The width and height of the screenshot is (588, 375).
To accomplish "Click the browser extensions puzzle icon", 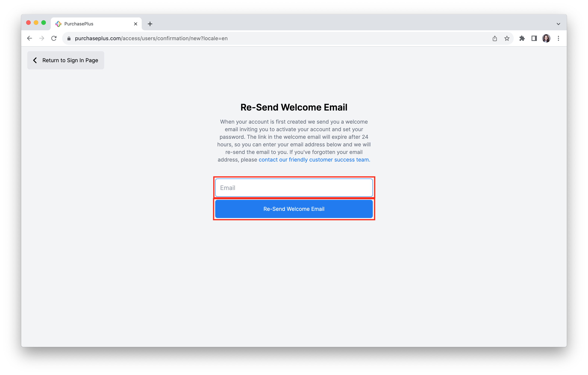I will click(522, 38).
